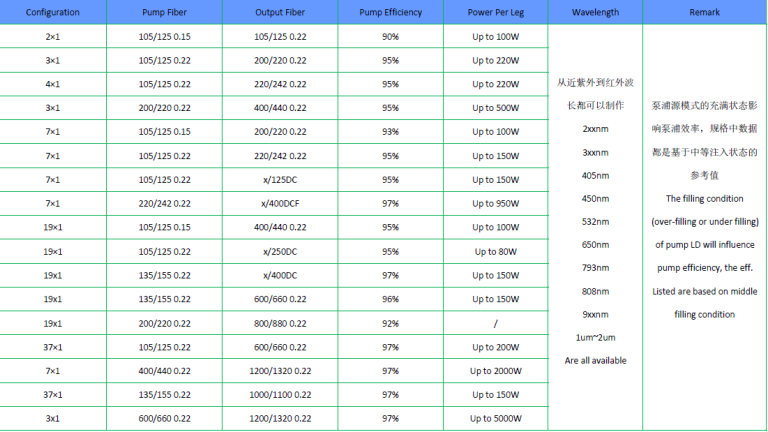Select the Up to 5000W cell
768x432 pixels.
pos(496,419)
